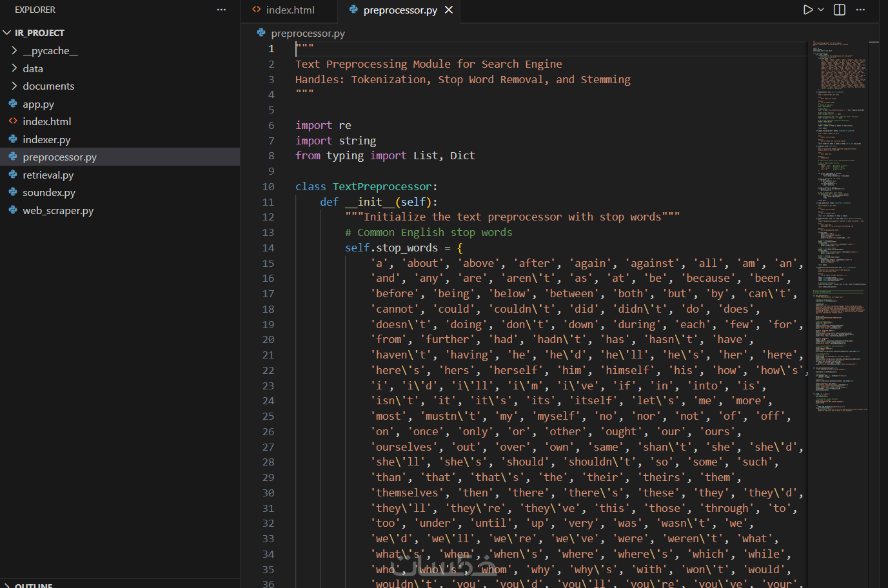Expand the __pycache__ folder
Image resolution: width=888 pixels, height=588 pixels.
coord(50,50)
